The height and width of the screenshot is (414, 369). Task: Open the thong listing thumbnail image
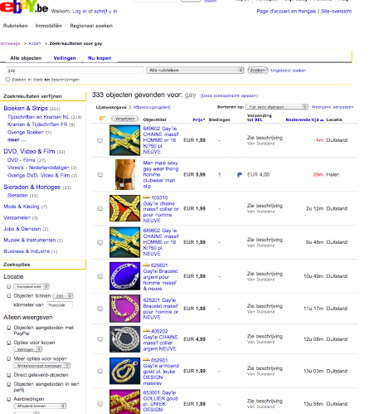(125, 174)
